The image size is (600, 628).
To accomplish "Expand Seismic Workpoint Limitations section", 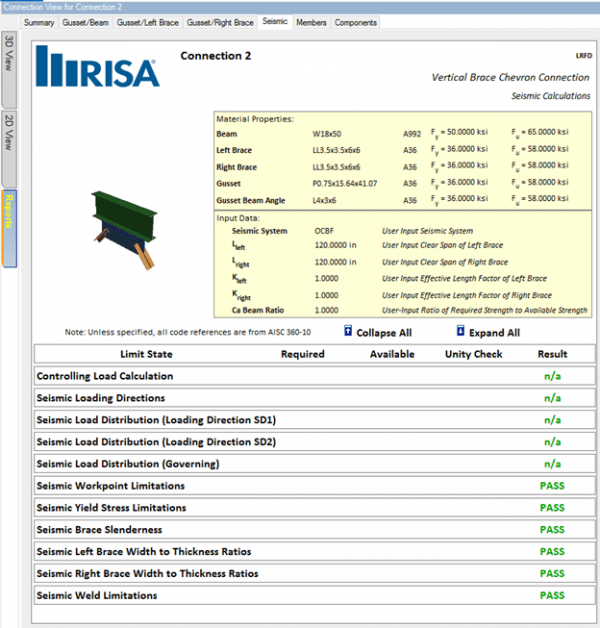I will [110, 486].
